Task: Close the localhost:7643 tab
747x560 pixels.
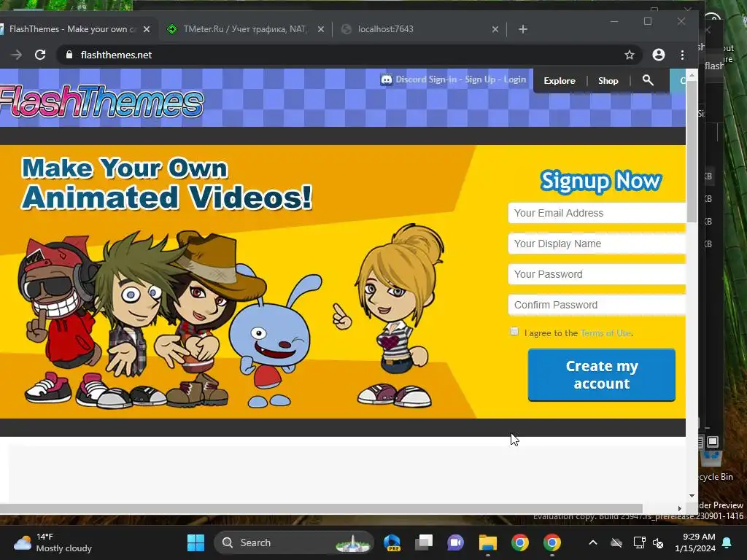Action: tap(495, 29)
